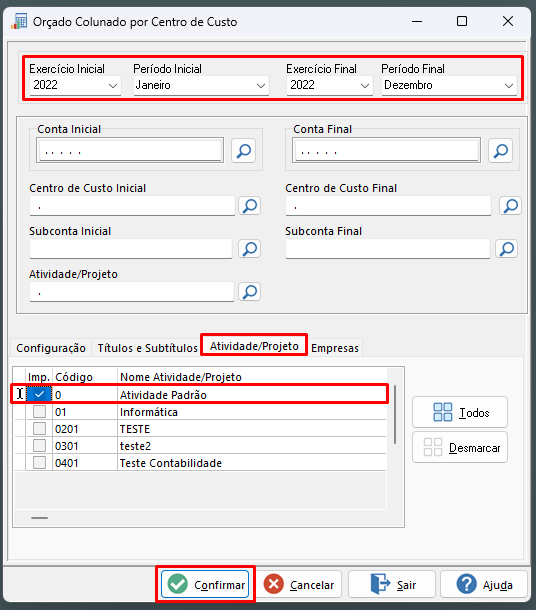The width and height of the screenshot is (536, 610).
Task: Click the application icon in title bar
Action: tap(19, 21)
